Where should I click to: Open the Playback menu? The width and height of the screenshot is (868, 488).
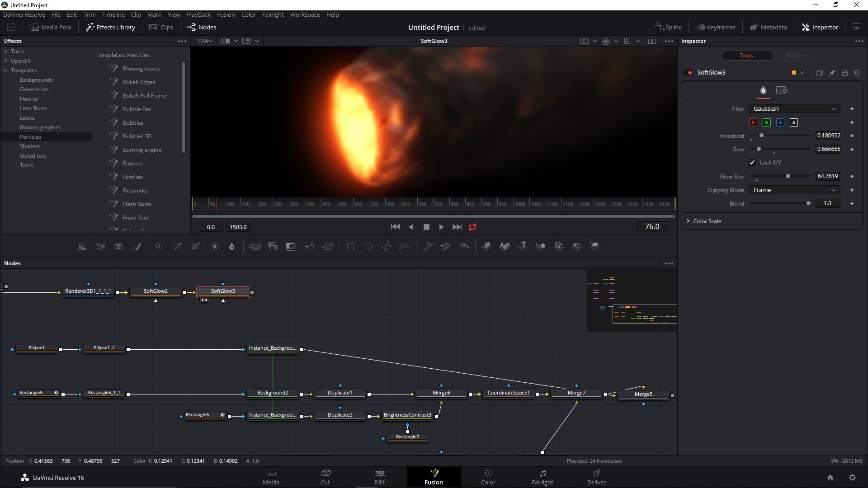[x=198, y=14]
